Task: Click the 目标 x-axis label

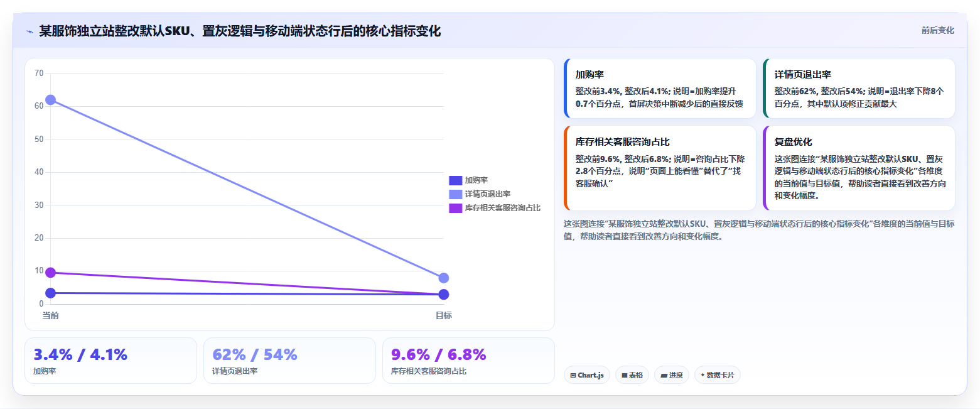Action: point(443,315)
